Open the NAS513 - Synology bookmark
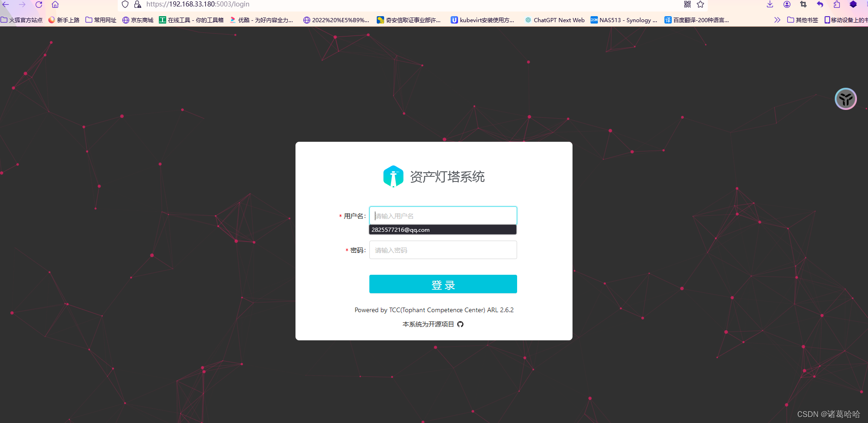This screenshot has height=423, width=868. click(x=624, y=20)
